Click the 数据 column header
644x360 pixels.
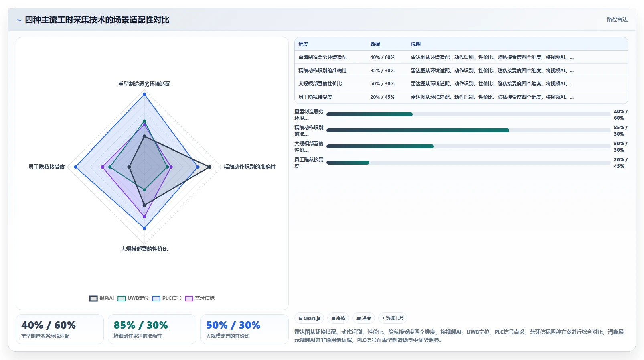375,44
